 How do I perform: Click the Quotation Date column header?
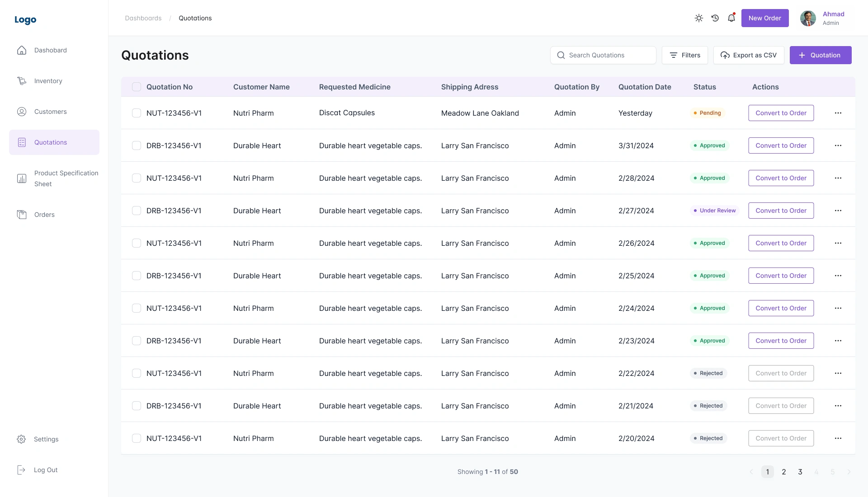(645, 87)
